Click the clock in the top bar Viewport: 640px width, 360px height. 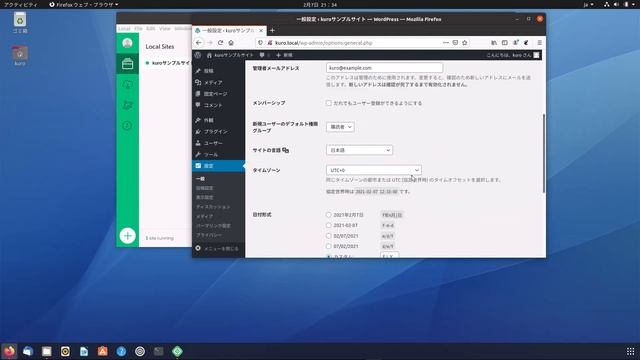tap(320, 4)
